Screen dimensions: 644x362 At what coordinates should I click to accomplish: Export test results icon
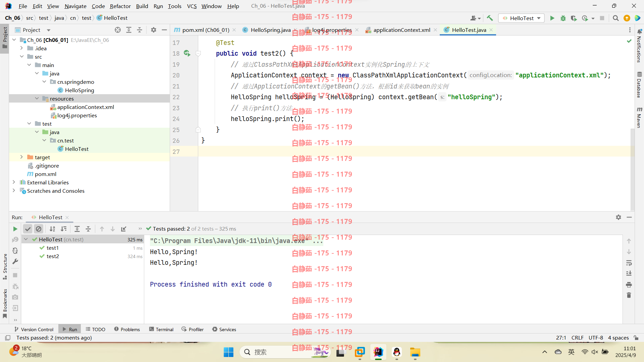[124, 229]
